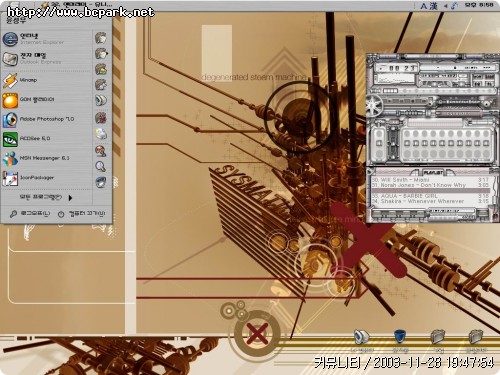This screenshot has height=375, width=500.
Task: Expand the recent documents folder with the arrow
Action: (101, 53)
